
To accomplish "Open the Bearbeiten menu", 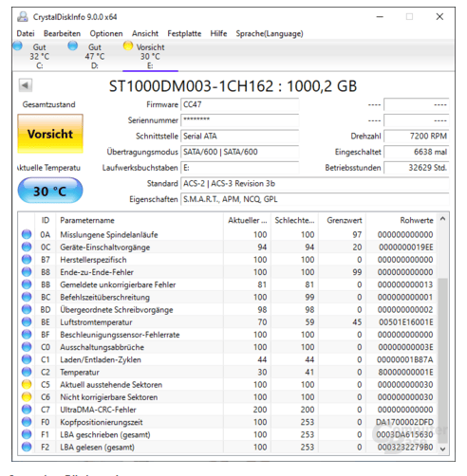I will [x=62, y=33].
